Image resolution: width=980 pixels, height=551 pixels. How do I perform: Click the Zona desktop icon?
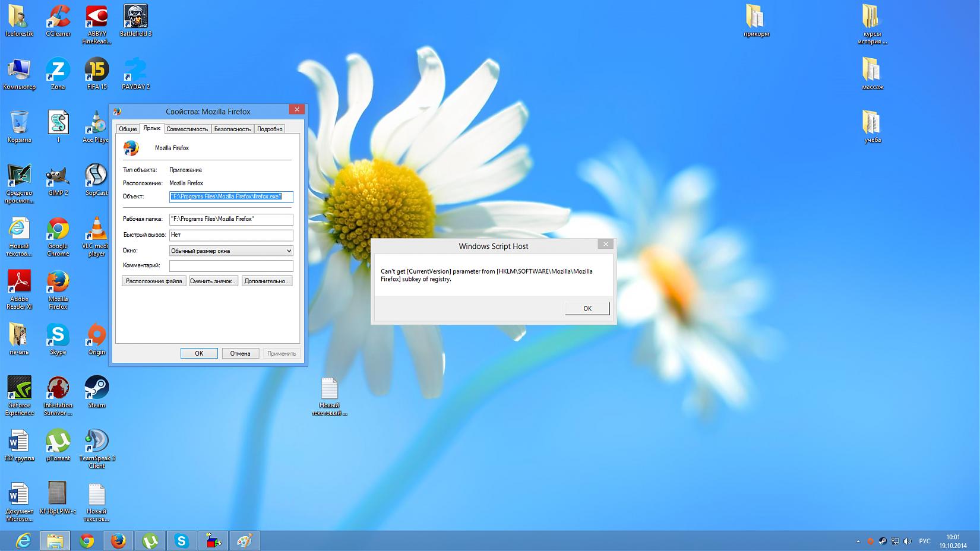click(58, 74)
